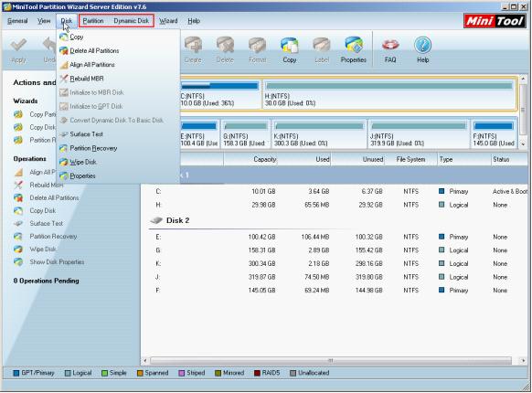The image size is (532, 393).
Task: Click the Show Disk Properties sidebar icon
Action: 18,262
